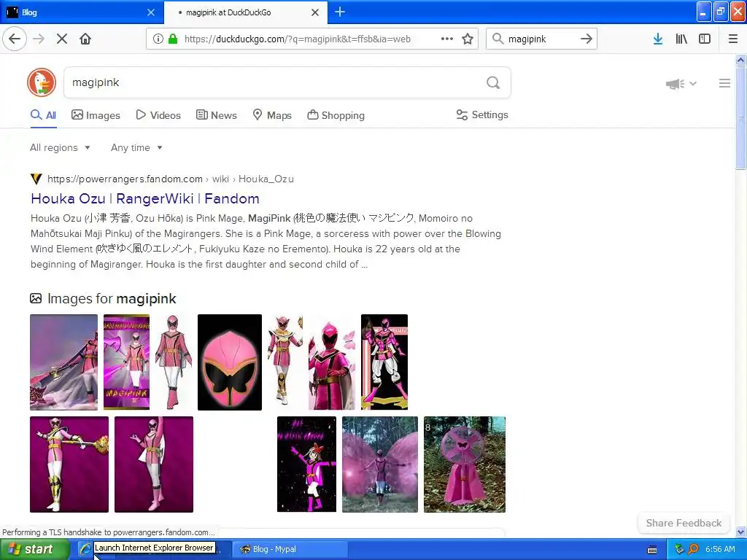Open the ranger with golden staff thumbnail
Image resolution: width=747 pixels, height=560 pixels.
[x=69, y=464]
